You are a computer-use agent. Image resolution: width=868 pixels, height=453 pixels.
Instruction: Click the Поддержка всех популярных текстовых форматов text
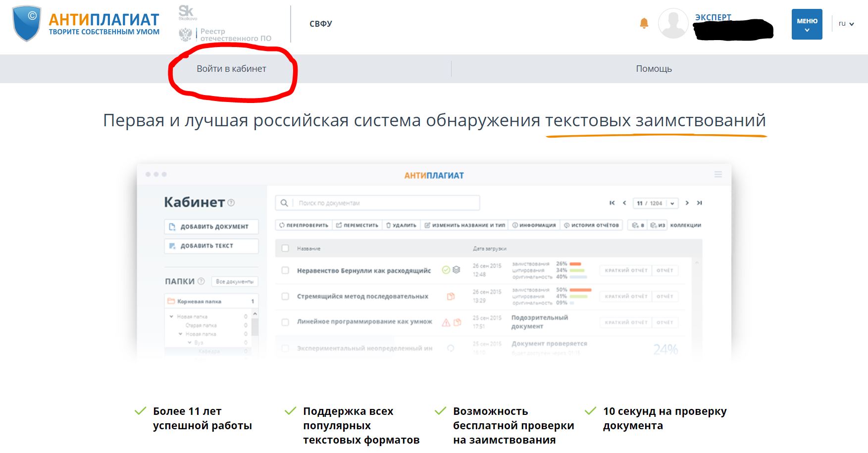tap(361, 425)
